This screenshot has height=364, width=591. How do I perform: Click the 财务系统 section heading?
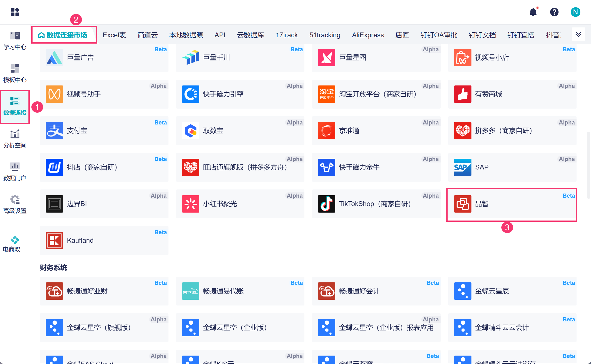[54, 268]
